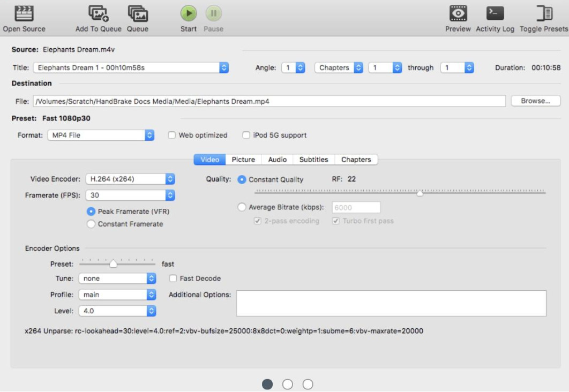The image size is (569, 392).
Task: Check the Fast Decode option
Action: tap(173, 278)
